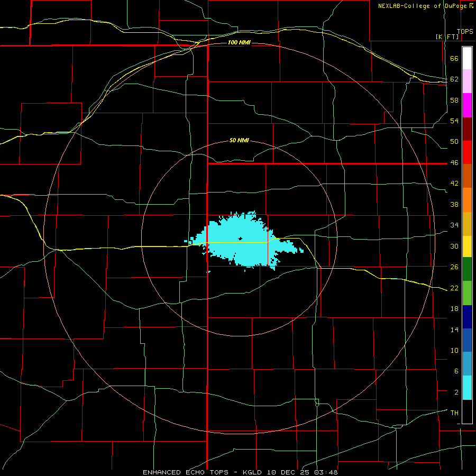Click the 50 NMI range ring label
Screen dimensions: 476x476
pyautogui.click(x=239, y=140)
